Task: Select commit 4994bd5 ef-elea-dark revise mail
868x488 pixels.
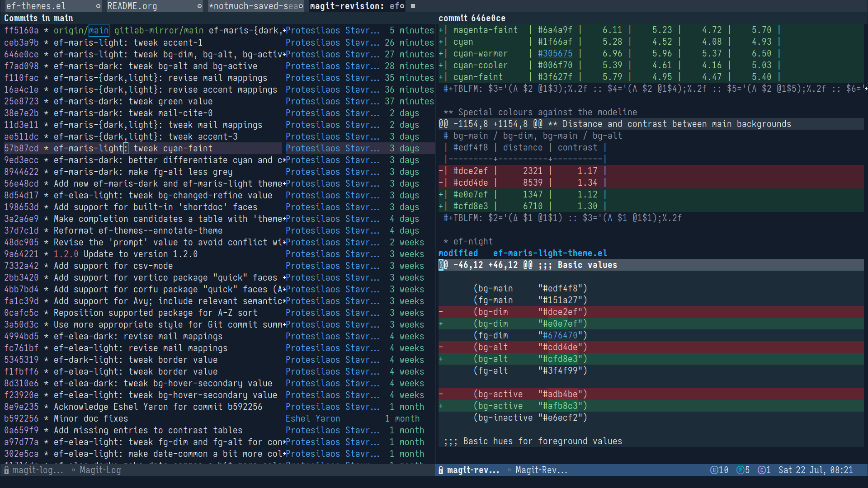Action: 219,336
